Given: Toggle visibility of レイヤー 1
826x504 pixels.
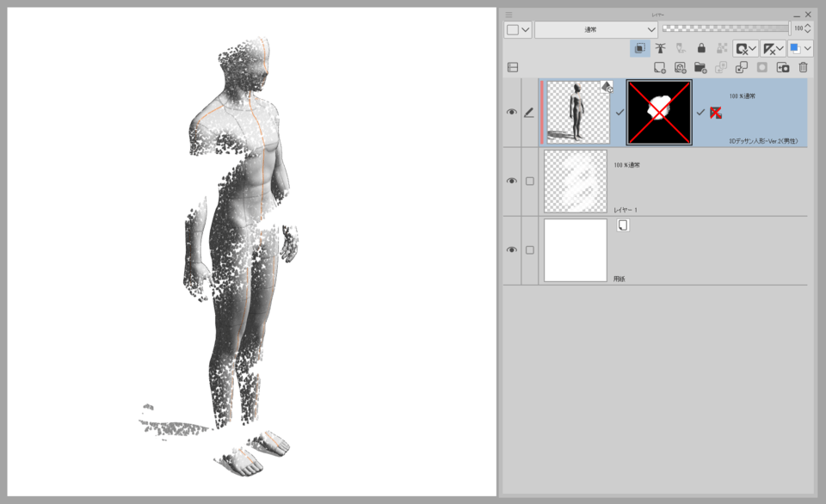Looking at the screenshot, I should point(510,181).
